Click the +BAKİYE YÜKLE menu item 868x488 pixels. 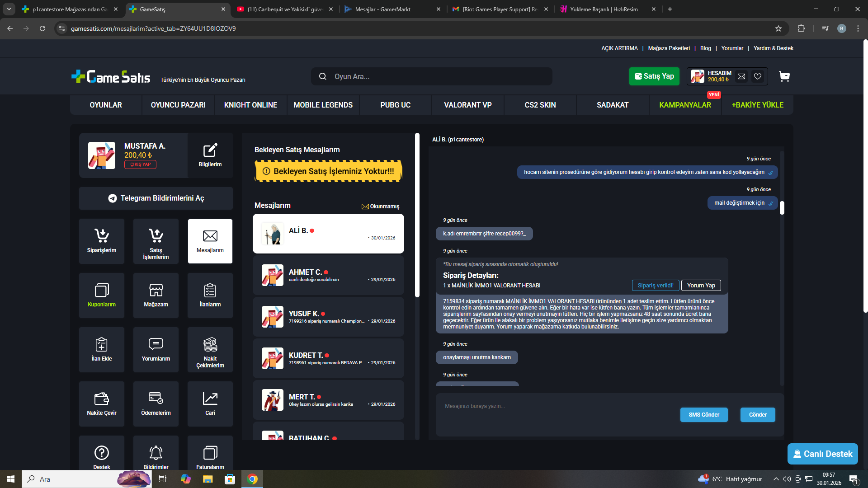758,105
